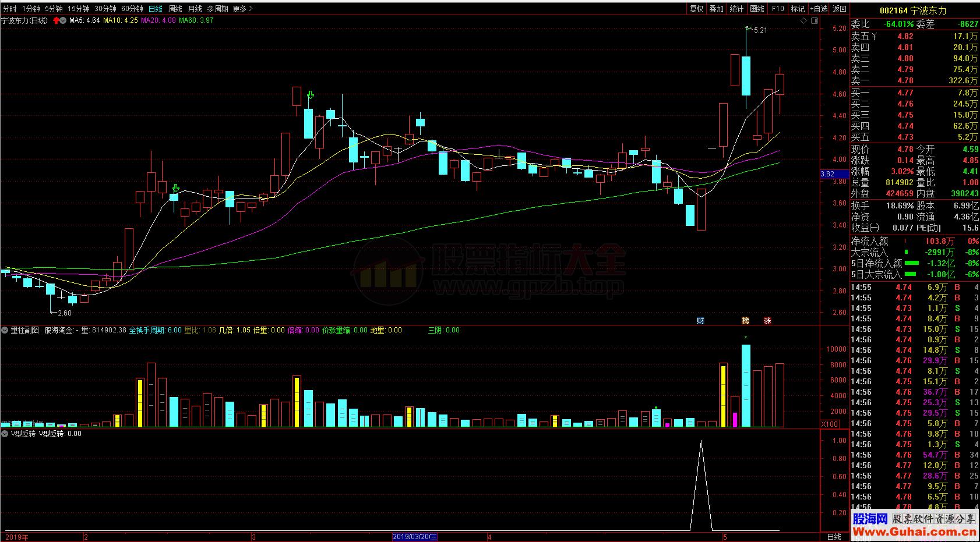Click the red up-arrow icon beside 宁波东力(日线)
This screenshot has width=980, height=542.
click(57, 20)
